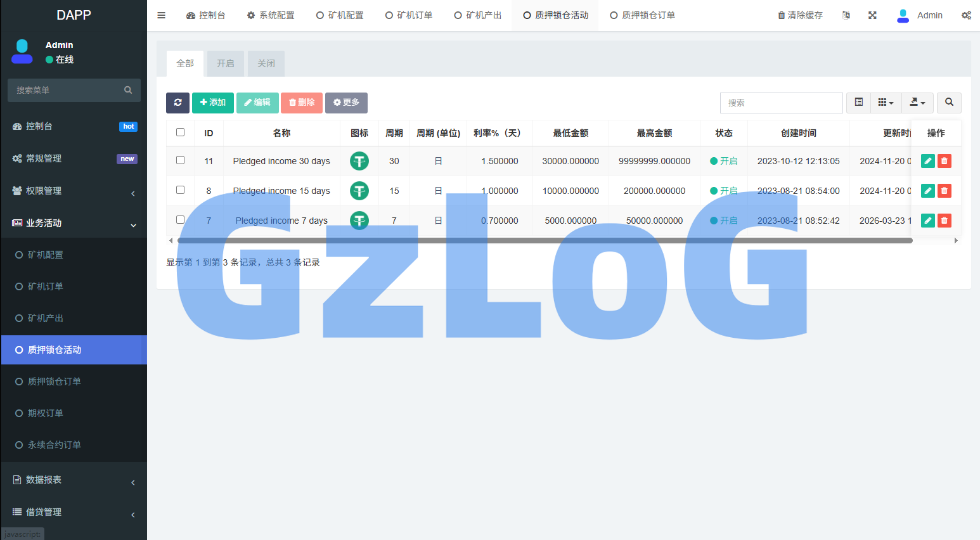Refresh the activity table
This screenshot has height=540, width=980.
click(x=177, y=103)
